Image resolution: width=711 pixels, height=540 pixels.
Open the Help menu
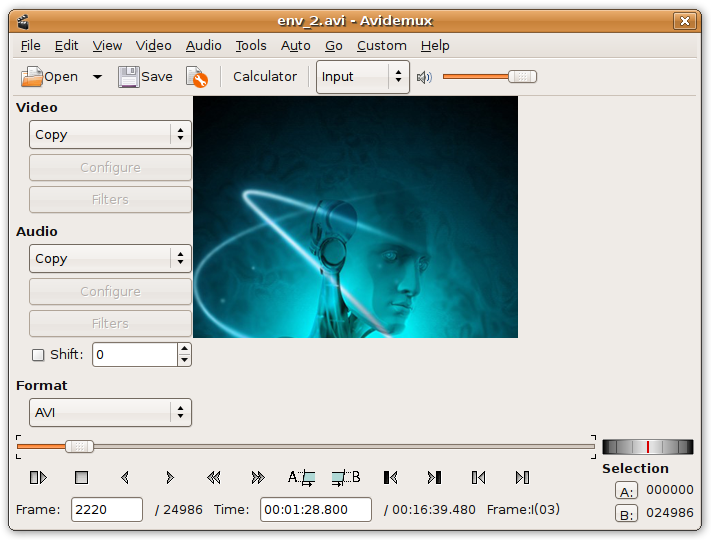click(x=435, y=46)
